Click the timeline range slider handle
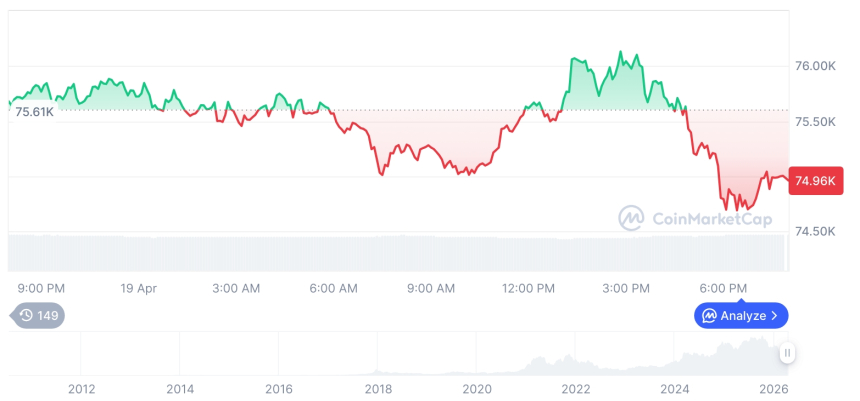Screen dimensions: 860x401 (x=787, y=353)
